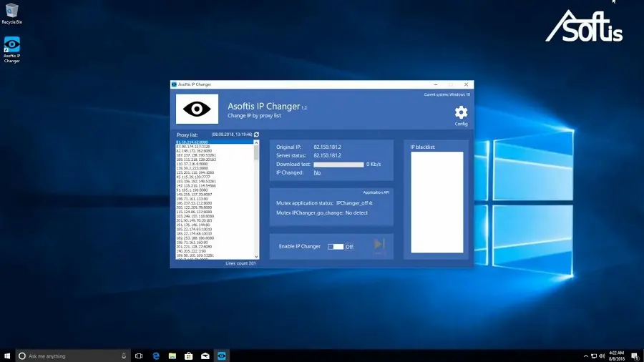Select proxy 45.115.39.139:7777
Screen dimensions: 644x362
pos(193,177)
